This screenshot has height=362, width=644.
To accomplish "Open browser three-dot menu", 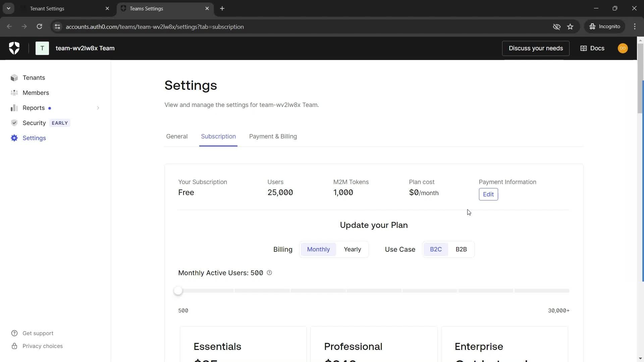I will click(x=635, y=26).
